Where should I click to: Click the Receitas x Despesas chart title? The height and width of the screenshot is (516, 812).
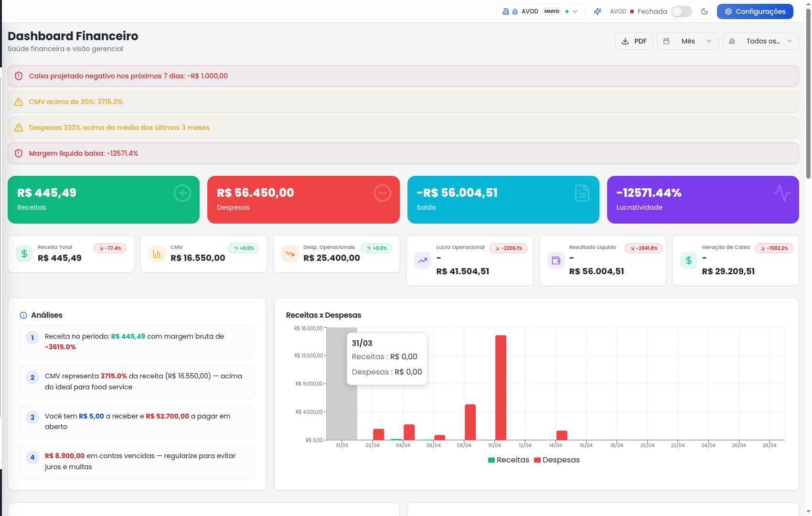click(x=323, y=315)
